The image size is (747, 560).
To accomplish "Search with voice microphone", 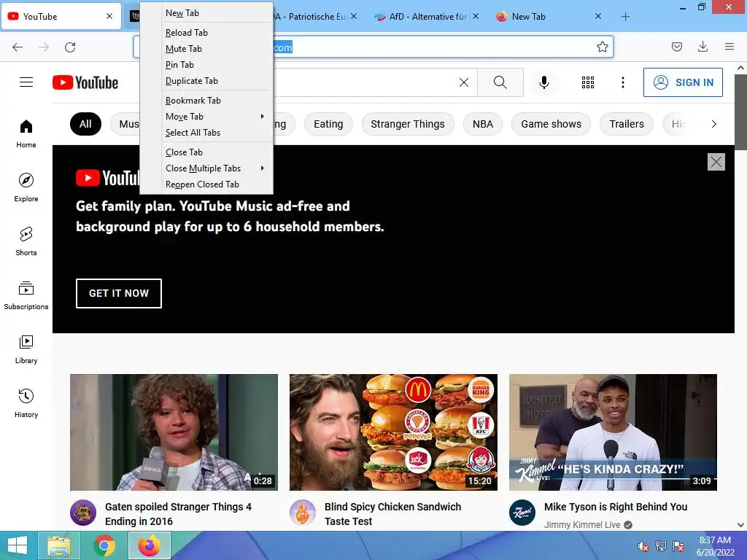I will (x=543, y=82).
